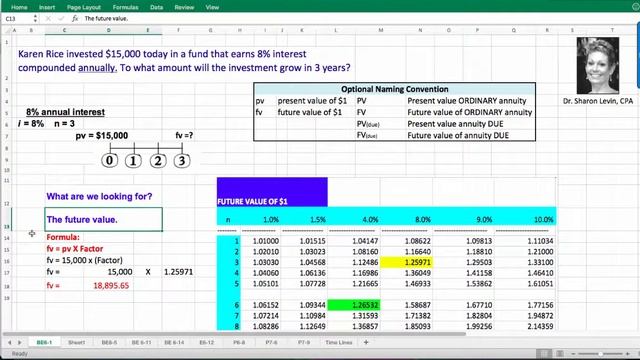Screen dimensions: 640x360
Task: Select column F header
Action: 178,30
